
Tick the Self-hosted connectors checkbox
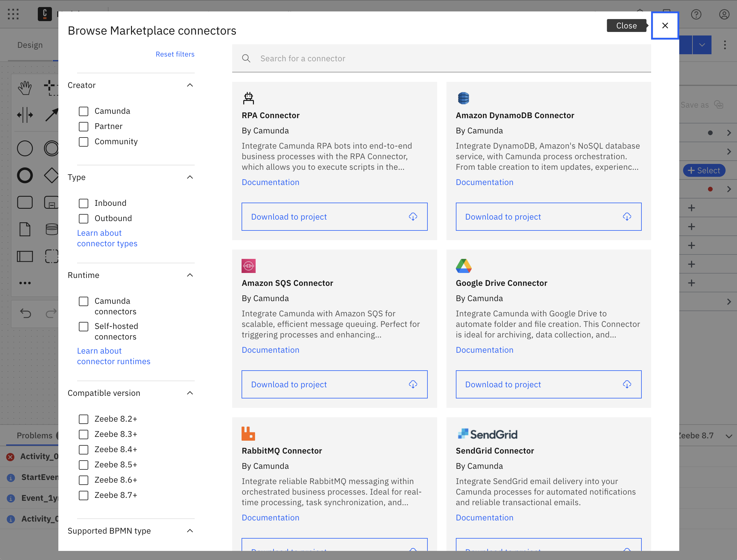pyautogui.click(x=84, y=327)
